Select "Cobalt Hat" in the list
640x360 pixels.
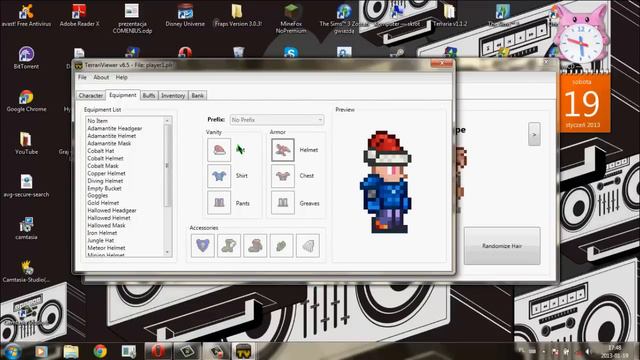[x=100, y=151]
